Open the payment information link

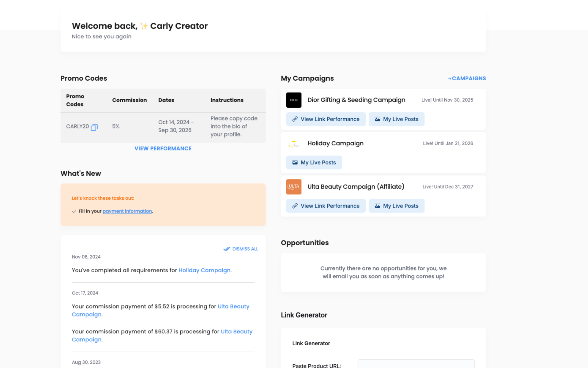pos(127,211)
